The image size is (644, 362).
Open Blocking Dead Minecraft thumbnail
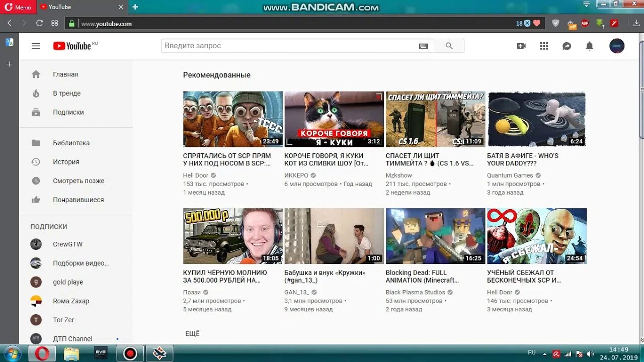point(435,236)
